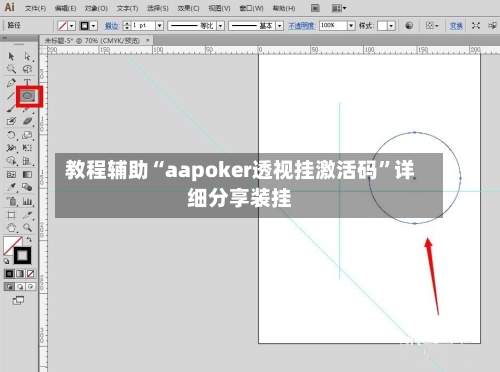The height and width of the screenshot is (372, 500).
Task: Select the Rotate tool
Action: click(x=11, y=135)
